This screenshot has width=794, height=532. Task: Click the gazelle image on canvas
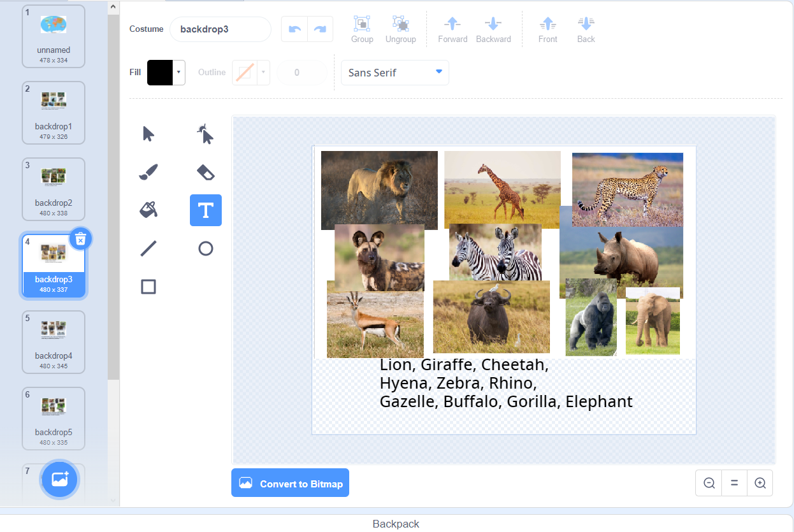click(375, 325)
